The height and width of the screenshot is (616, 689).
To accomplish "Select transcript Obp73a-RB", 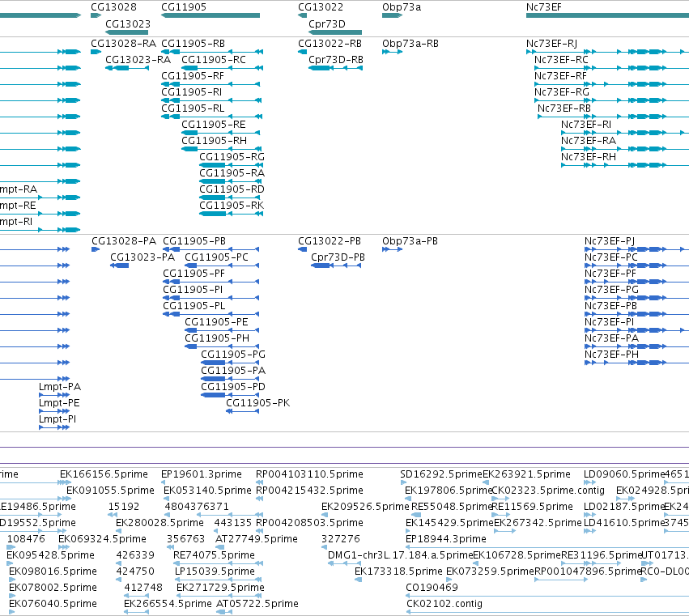I will tap(410, 44).
